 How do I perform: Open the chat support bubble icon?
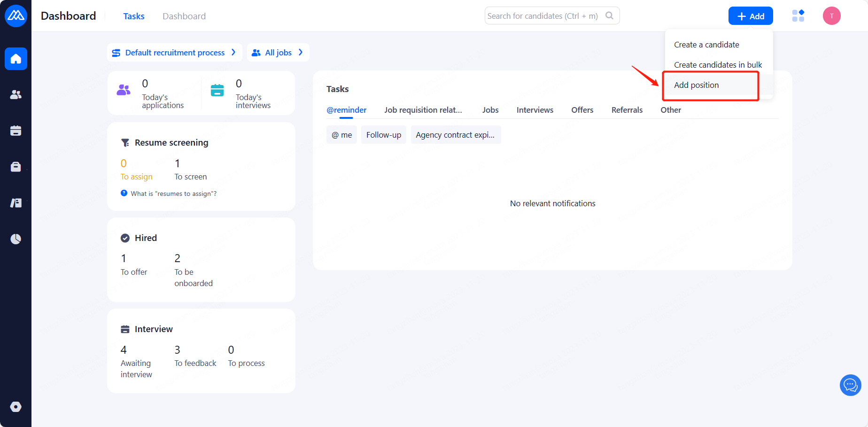click(x=850, y=385)
